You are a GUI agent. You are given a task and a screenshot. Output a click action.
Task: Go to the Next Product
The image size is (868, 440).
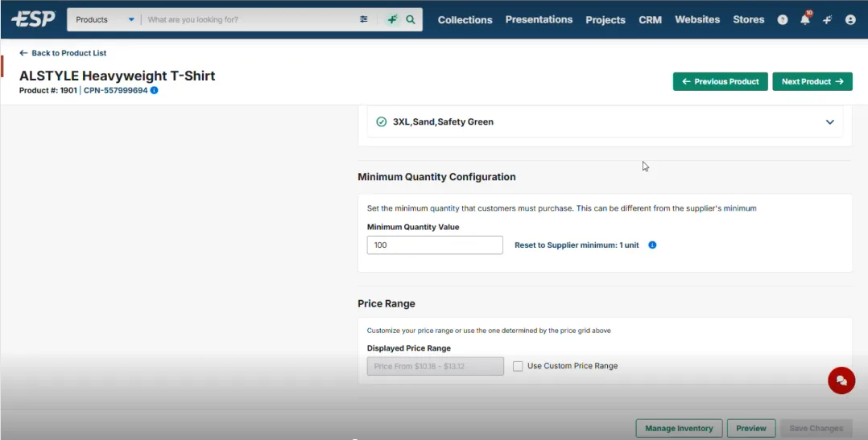click(x=812, y=81)
